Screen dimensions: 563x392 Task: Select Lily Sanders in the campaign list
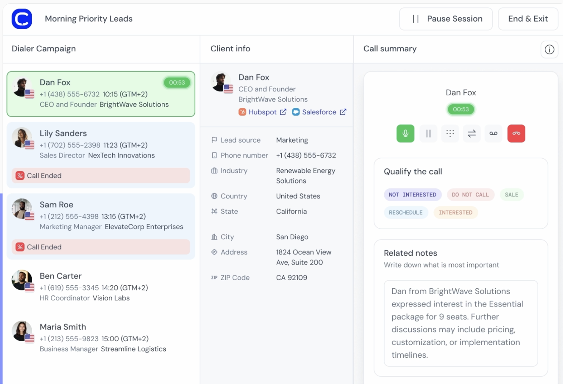101,144
